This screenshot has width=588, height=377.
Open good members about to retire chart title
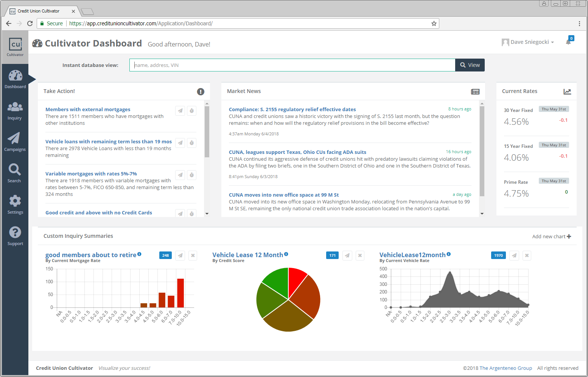click(91, 255)
